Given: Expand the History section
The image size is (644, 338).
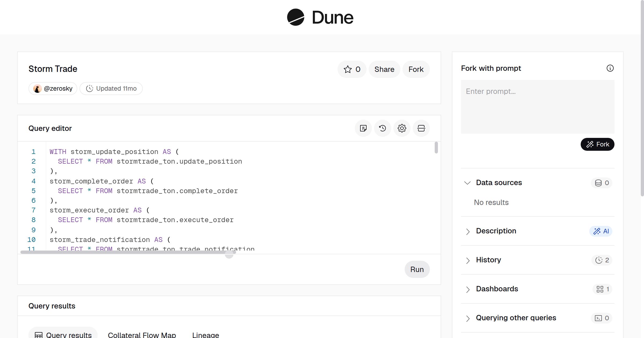Looking at the screenshot, I should click(x=467, y=260).
